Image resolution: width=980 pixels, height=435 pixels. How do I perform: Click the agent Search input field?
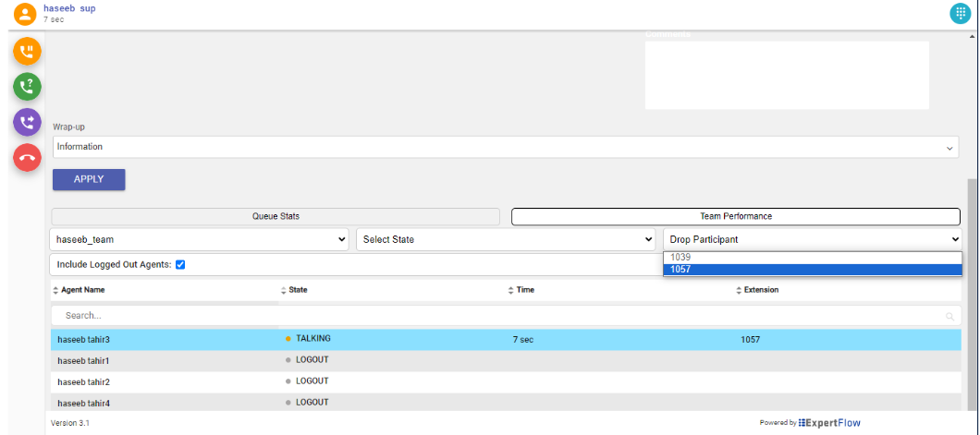click(x=499, y=316)
